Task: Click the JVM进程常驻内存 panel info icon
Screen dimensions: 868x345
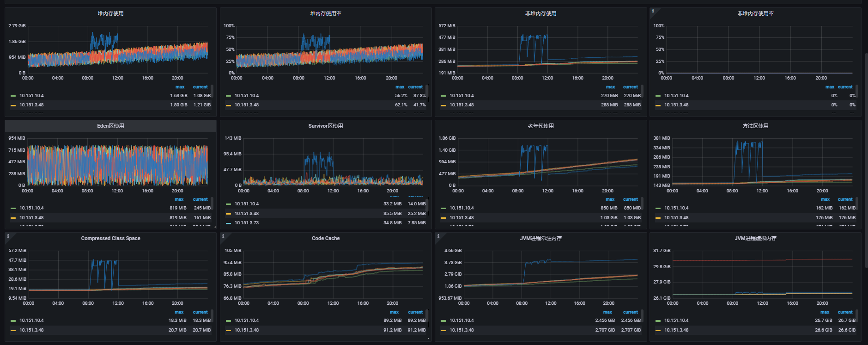Action: pos(438,236)
